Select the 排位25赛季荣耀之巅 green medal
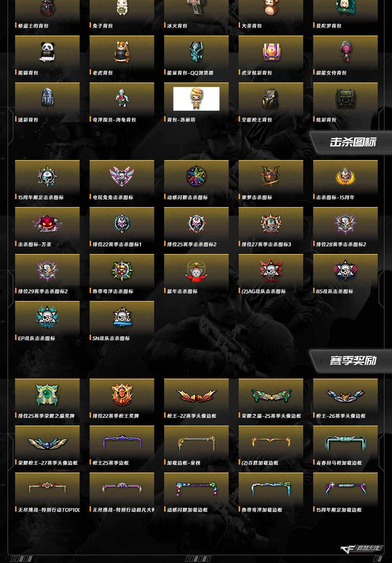The image size is (392, 563). click(x=47, y=395)
